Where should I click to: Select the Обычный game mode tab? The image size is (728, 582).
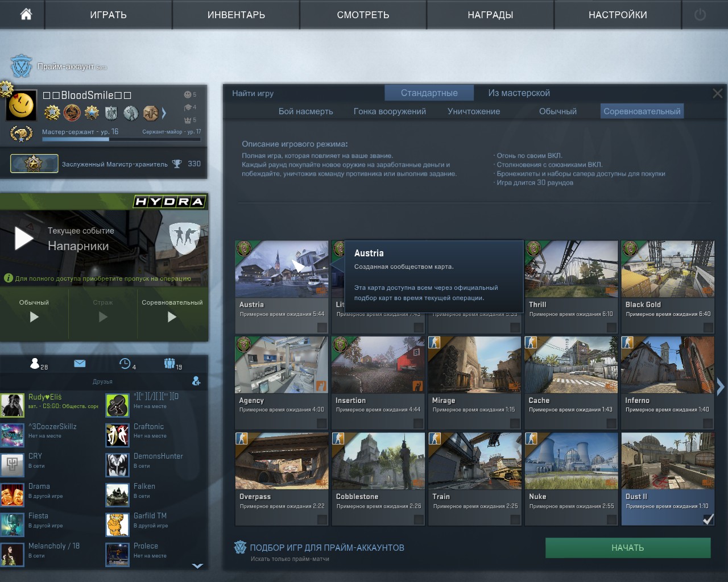coord(557,111)
